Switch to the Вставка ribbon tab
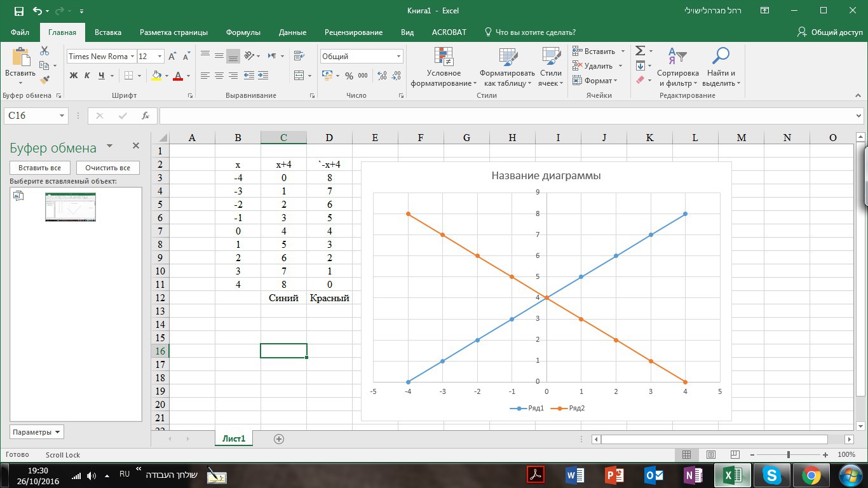The width and height of the screenshot is (868, 488). pos(108,32)
